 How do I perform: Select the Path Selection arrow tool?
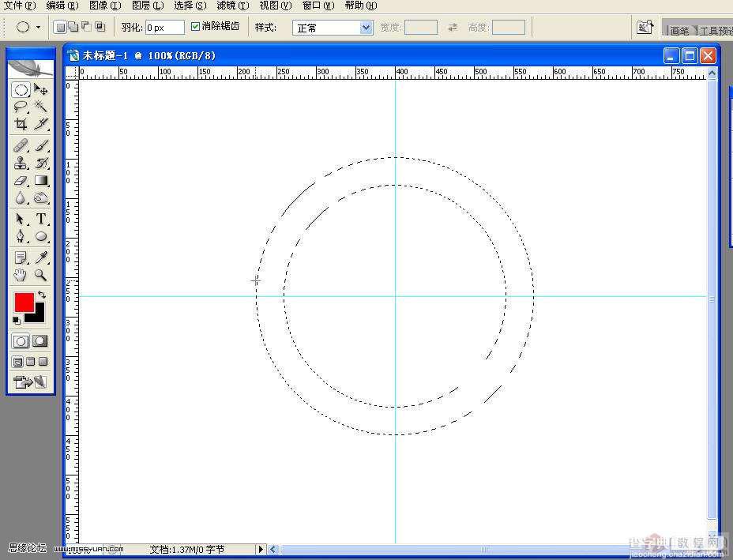coord(21,220)
